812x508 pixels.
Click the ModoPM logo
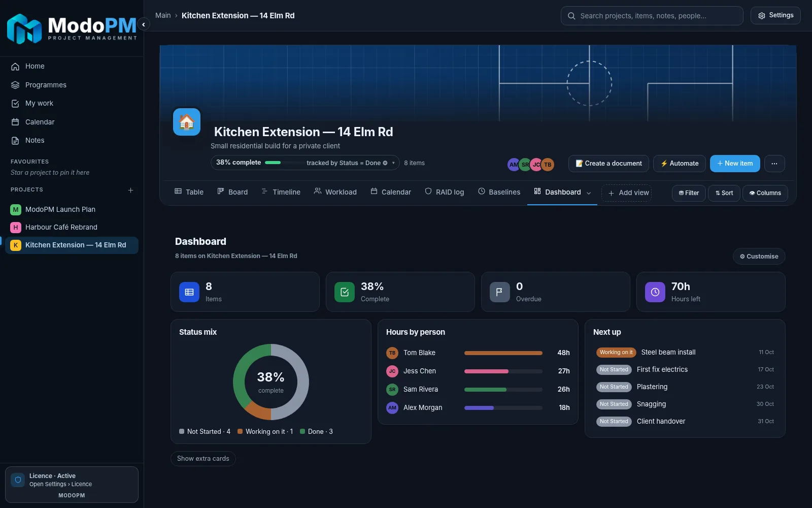point(72,28)
